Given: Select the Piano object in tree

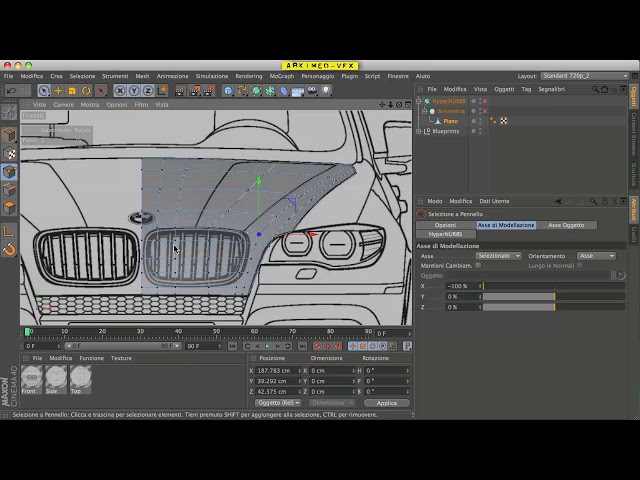Looking at the screenshot, I should tap(451, 121).
